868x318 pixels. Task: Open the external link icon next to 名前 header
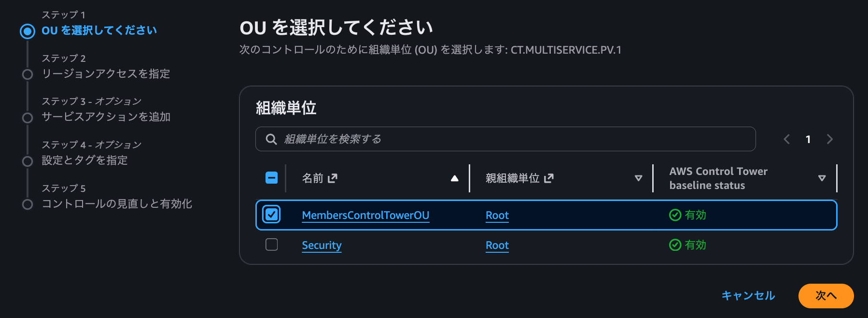click(x=331, y=178)
